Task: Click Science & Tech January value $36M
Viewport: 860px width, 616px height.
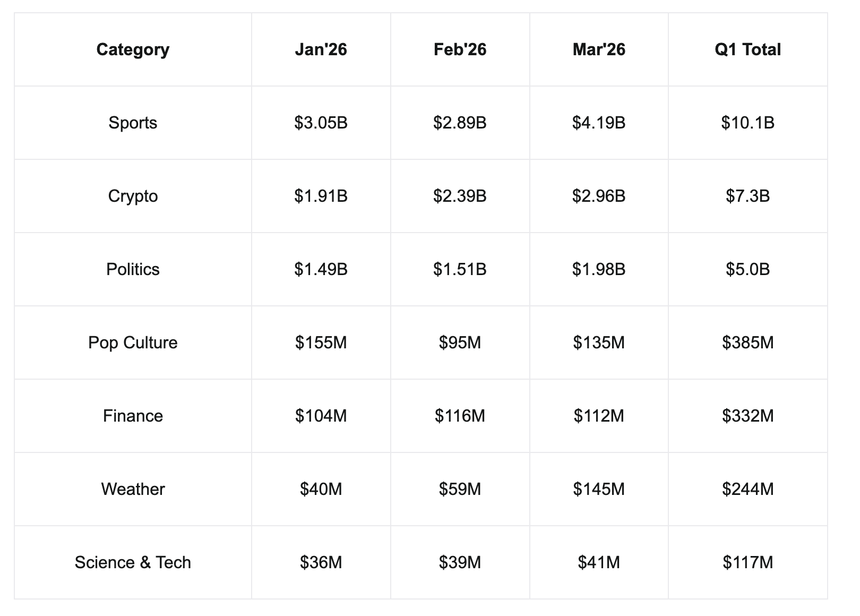Action: (321, 562)
